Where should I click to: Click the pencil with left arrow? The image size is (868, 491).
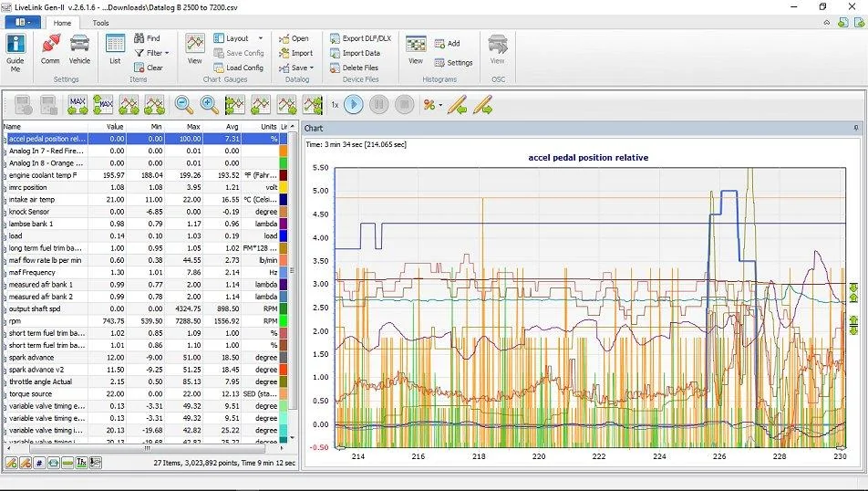(x=458, y=104)
